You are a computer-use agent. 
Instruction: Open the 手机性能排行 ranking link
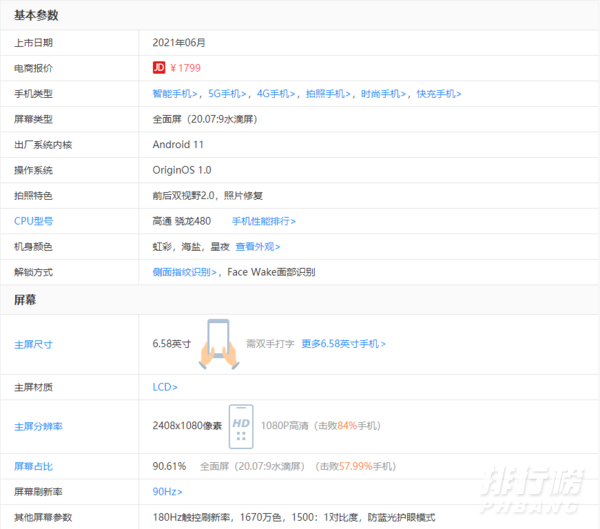point(264,221)
